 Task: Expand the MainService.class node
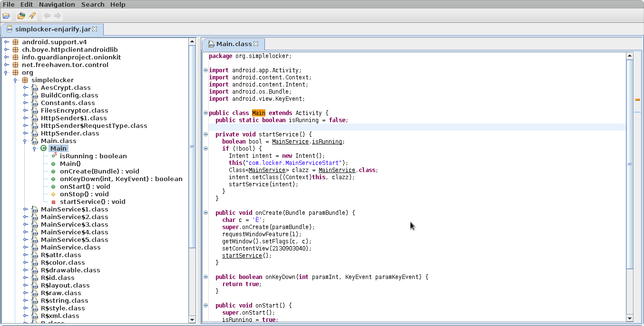pos(25,247)
